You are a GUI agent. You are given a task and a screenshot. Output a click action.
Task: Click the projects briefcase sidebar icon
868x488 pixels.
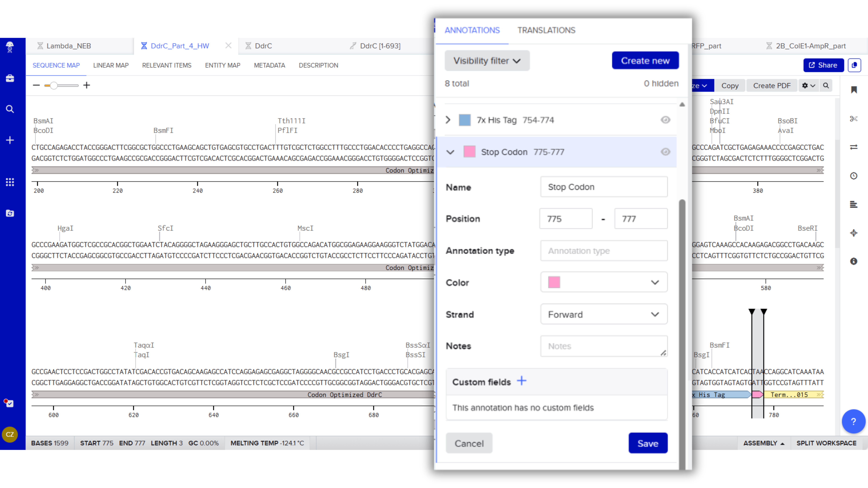click(x=10, y=78)
